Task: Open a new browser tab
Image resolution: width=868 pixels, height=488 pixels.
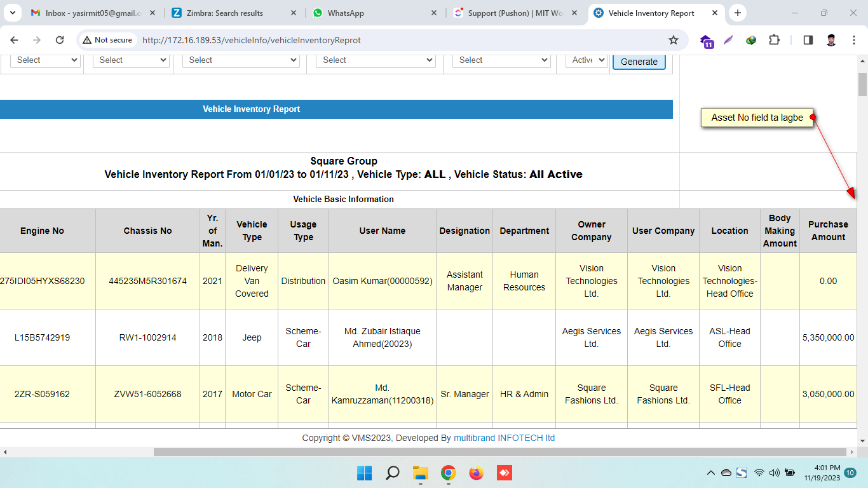Action: click(x=737, y=13)
